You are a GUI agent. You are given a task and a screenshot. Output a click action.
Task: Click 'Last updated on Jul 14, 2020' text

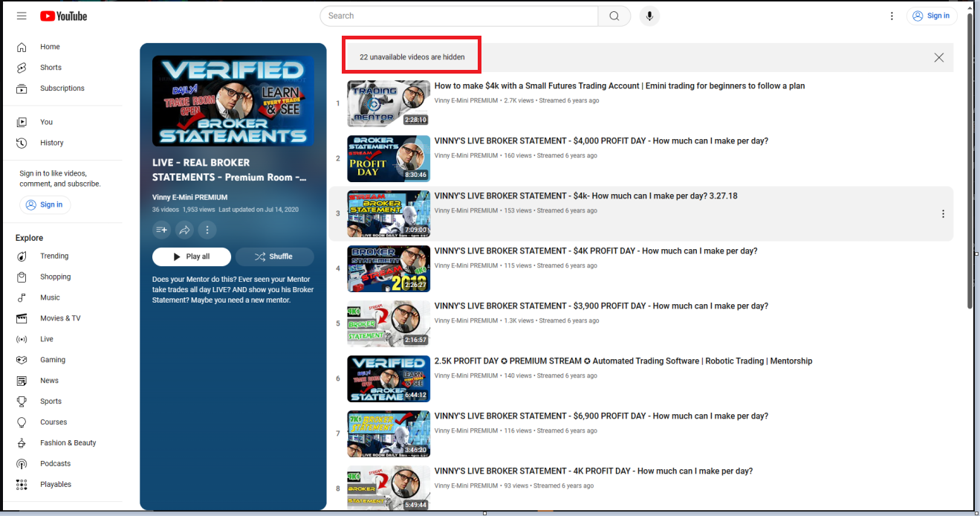coord(259,210)
